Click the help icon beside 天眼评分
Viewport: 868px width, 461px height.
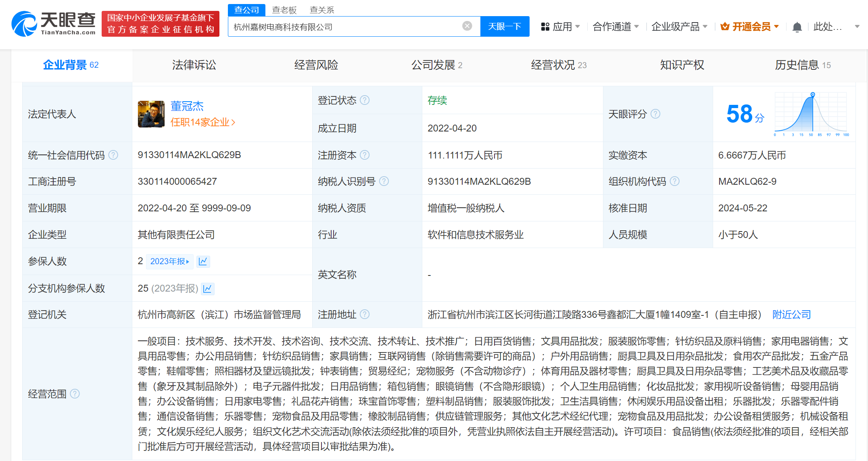[656, 114]
